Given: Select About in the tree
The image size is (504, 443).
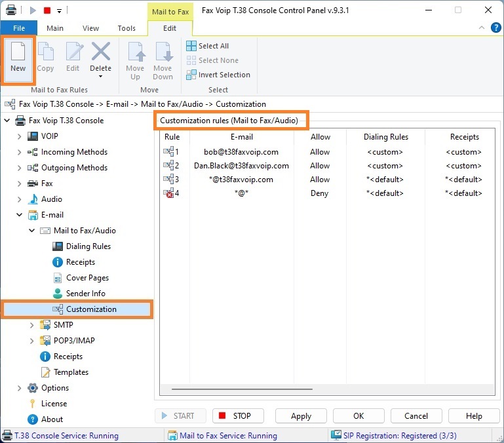Looking at the screenshot, I should pos(52,419).
